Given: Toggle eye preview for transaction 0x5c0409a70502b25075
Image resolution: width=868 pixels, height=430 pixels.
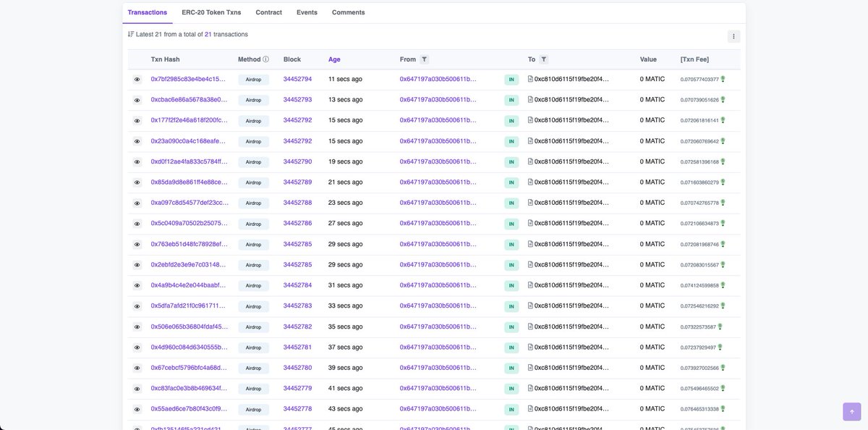Looking at the screenshot, I should tap(137, 224).
